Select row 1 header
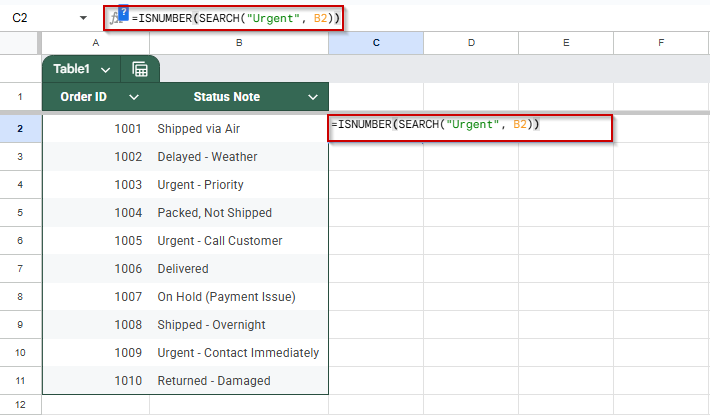710x415 pixels. click(x=20, y=96)
